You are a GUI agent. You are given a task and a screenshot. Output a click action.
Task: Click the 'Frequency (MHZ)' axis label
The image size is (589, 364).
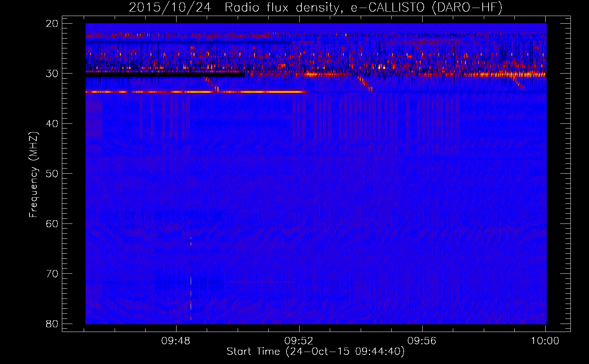pyautogui.click(x=33, y=174)
